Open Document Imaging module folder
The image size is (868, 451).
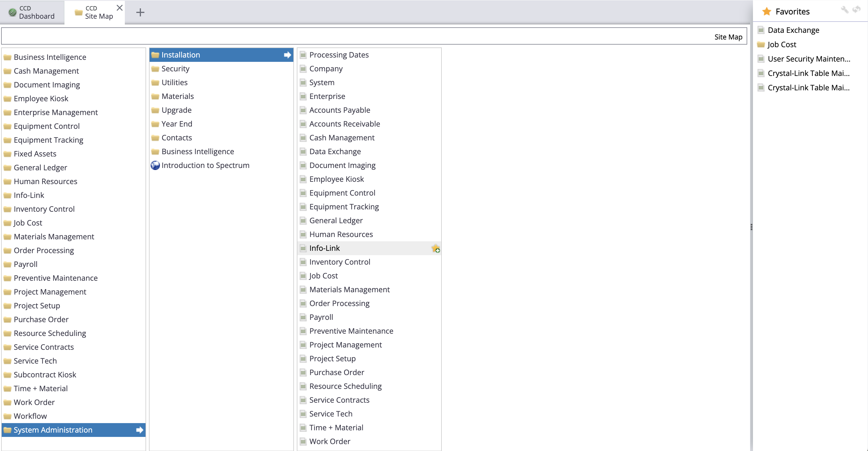click(x=47, y=85)
